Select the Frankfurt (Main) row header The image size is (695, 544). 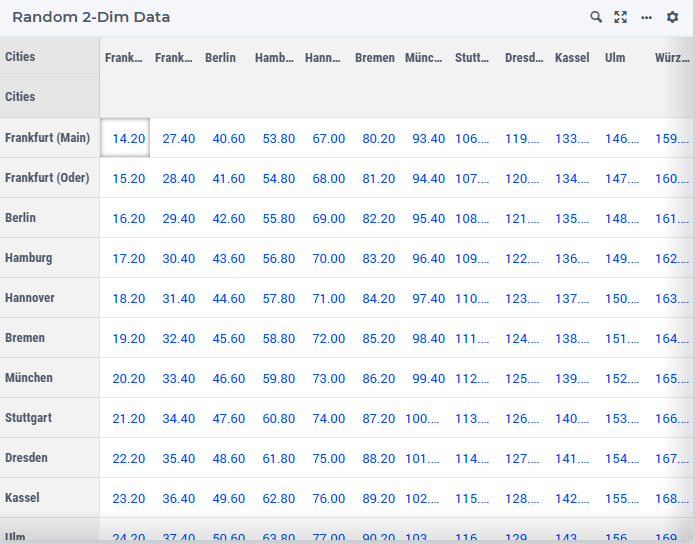click(x=50, y=137)
